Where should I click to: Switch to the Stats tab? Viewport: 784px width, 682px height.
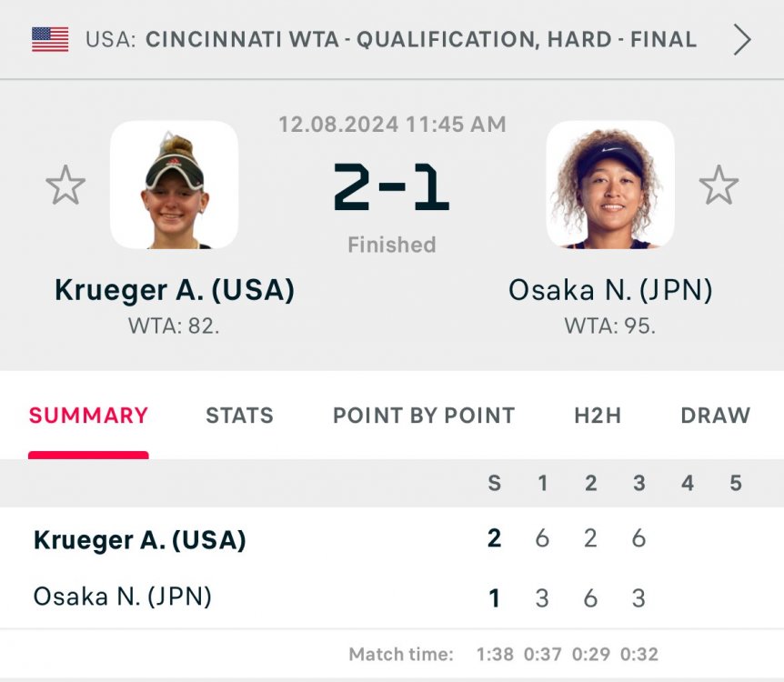239,416
